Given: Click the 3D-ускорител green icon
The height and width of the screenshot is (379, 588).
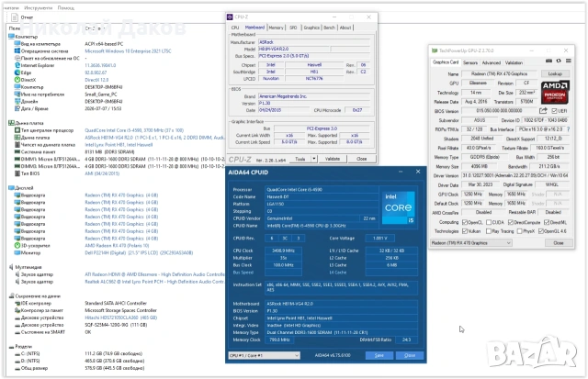Looking at the screenshot, I should pos(17,245).
